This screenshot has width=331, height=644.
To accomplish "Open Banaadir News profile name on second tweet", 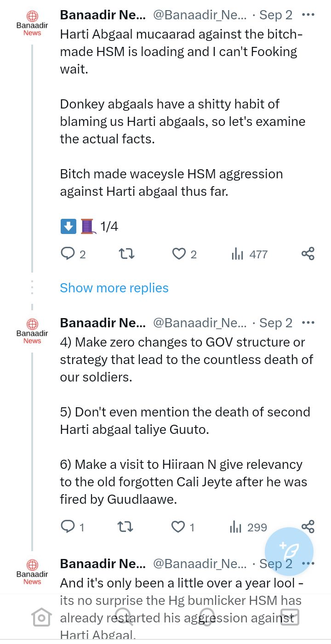I will (103, 323).
